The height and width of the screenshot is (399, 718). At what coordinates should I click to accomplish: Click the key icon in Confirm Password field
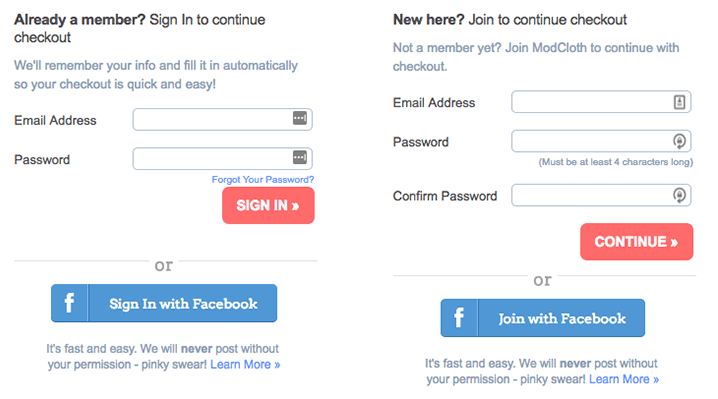[x=679, y=195]
